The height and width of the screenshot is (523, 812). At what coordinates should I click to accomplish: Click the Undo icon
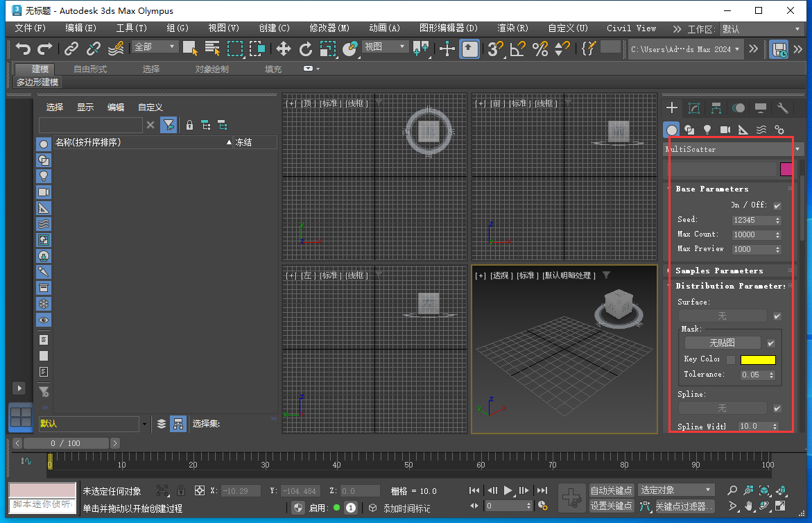pyautogui.click(x=22, y=49)
